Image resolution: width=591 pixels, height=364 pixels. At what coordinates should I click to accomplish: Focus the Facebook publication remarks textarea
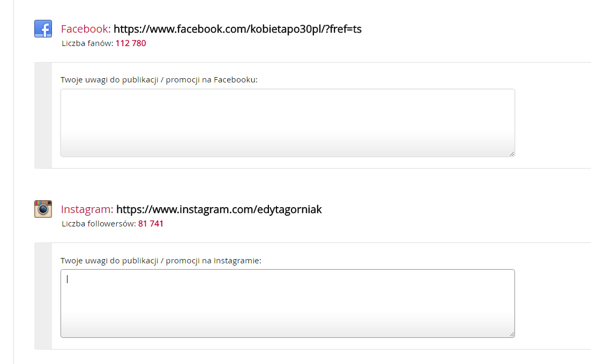click(x=288, y=123)
